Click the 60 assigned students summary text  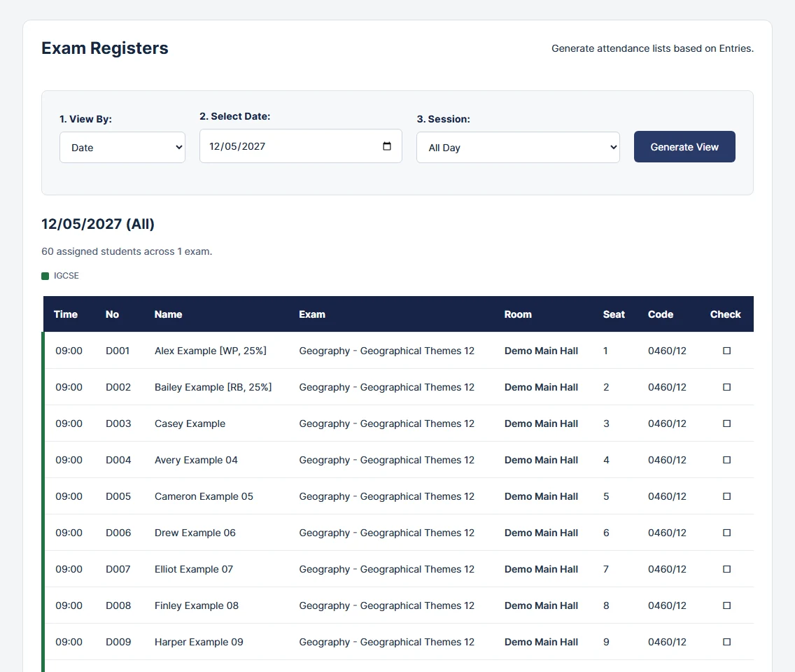127,251
